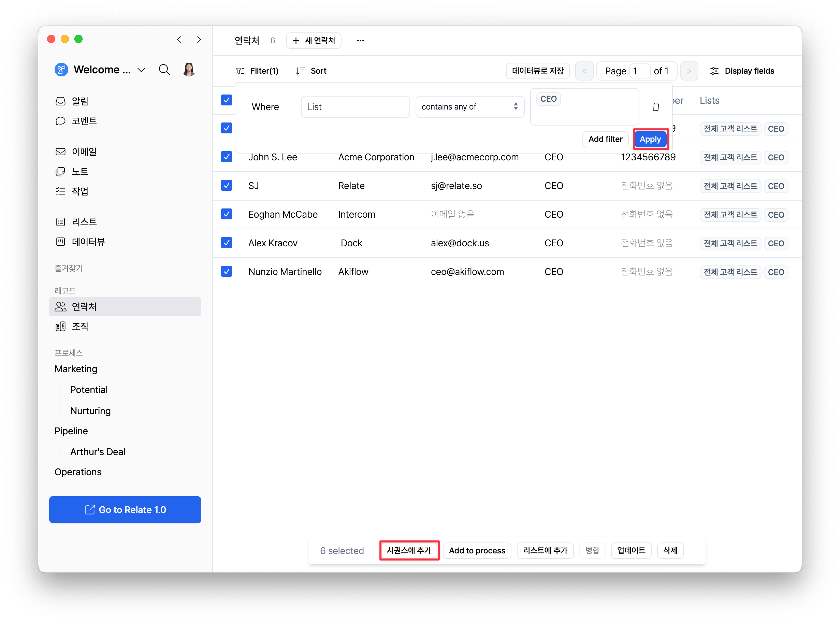Open the 'contains any of' condition dropdown
The image size is (840, 623).
click(470, 107)
